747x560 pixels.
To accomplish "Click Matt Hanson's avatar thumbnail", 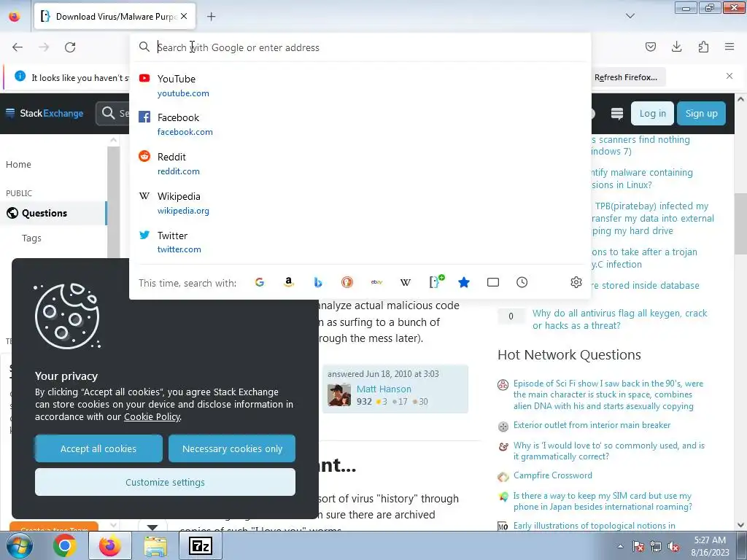I will point(339,394).
